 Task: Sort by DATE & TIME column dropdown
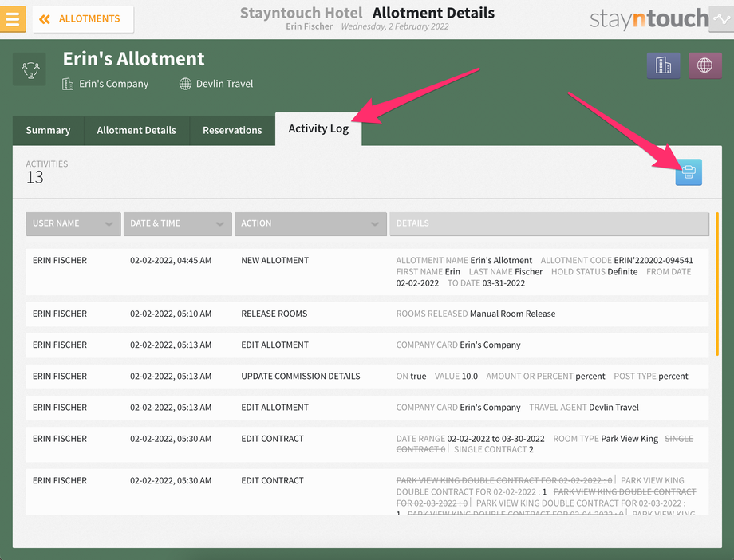[177, 223]
